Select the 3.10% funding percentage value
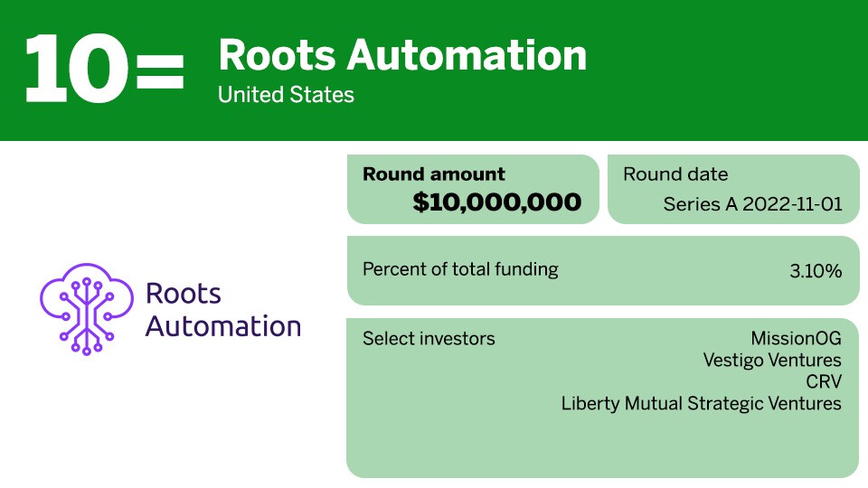868x488 pixels. coord(816,270)
